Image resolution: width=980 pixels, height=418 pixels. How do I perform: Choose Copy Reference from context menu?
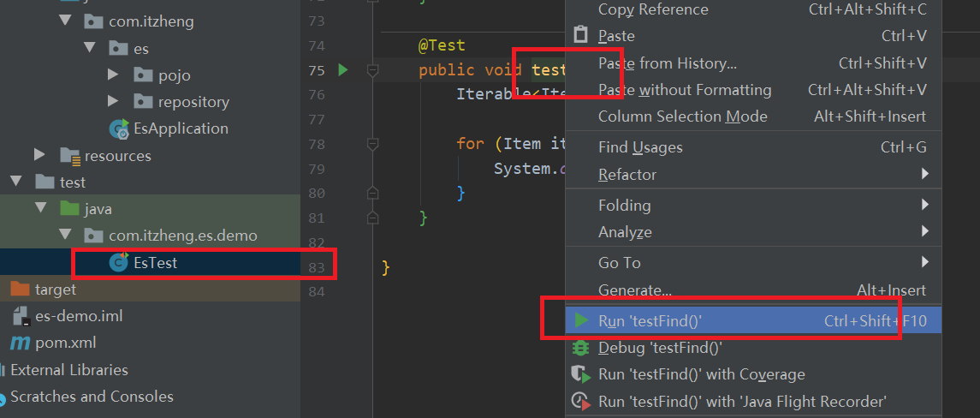point(754,9)
